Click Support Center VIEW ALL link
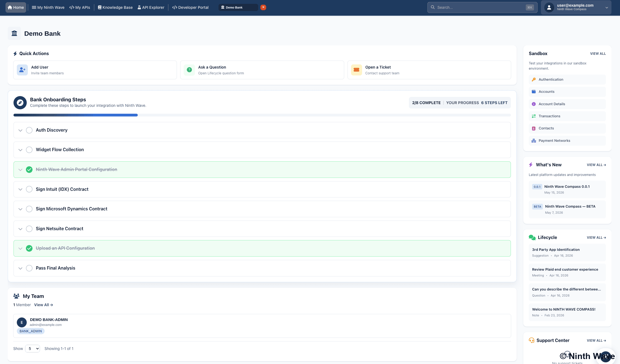The image size is (620, 364). tap(596, 341)
